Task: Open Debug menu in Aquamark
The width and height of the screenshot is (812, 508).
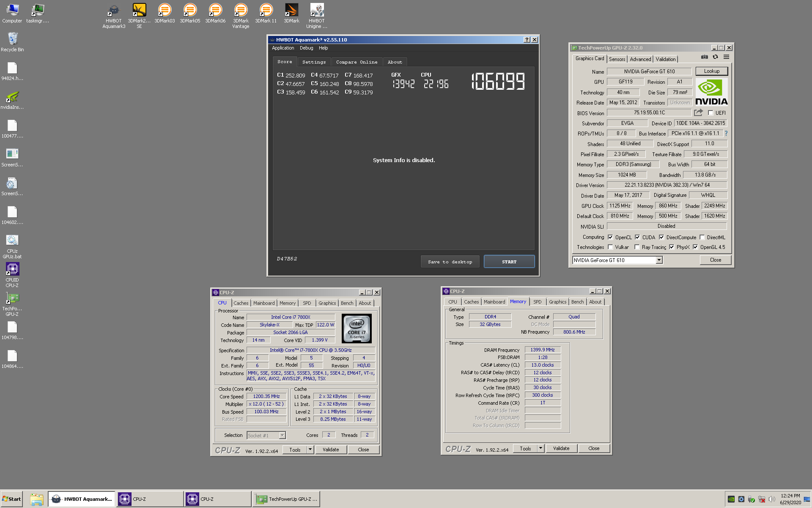Action: [307, 48]
